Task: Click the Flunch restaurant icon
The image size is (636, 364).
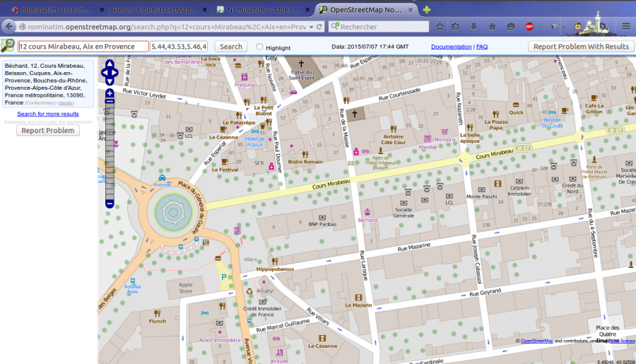Action: pos(157,313)
